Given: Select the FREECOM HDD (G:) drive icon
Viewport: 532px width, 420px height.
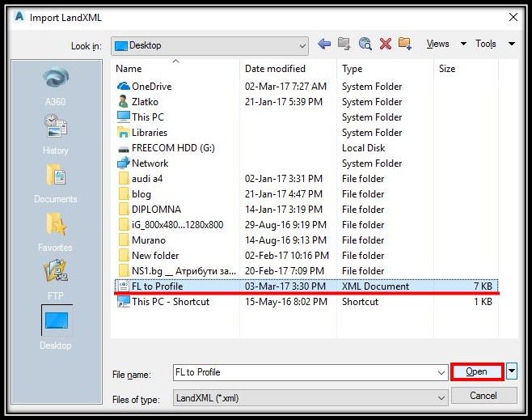Looking at the screenshot, I should [x=124, y=148].
